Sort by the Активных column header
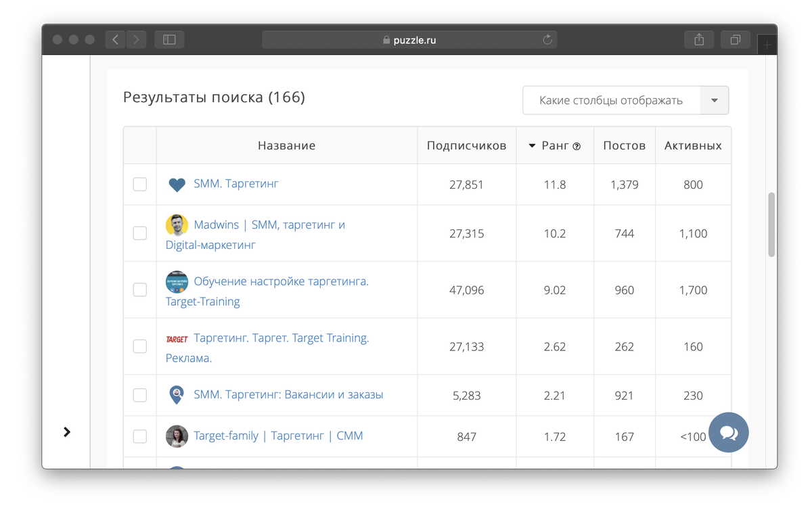The height and width of the screenshot is (514, 812). pyautogui.click(x=693, y=145)
